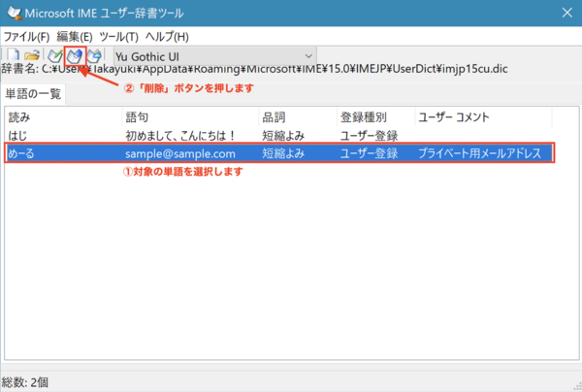Close the ユーザー辞書ツール window
Screen dimensions: 582x392
[x=567, y=13]
